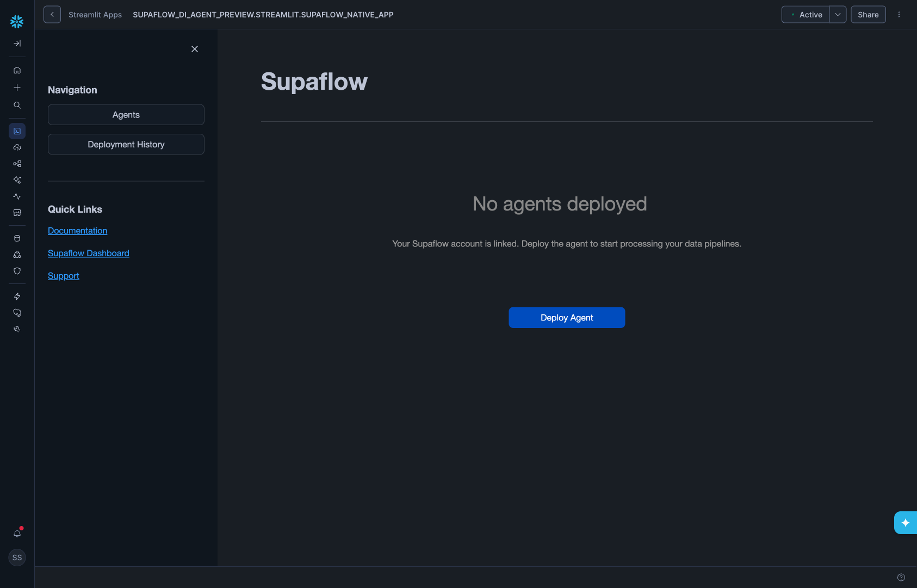
Task: Open the Projects worksheets icon
Action: (x=17, y=131)
